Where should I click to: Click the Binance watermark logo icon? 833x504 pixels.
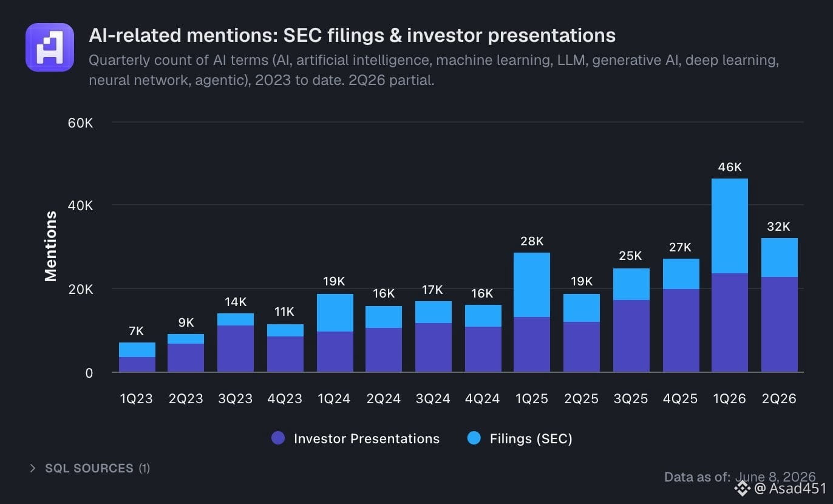[x=743, y=488]
